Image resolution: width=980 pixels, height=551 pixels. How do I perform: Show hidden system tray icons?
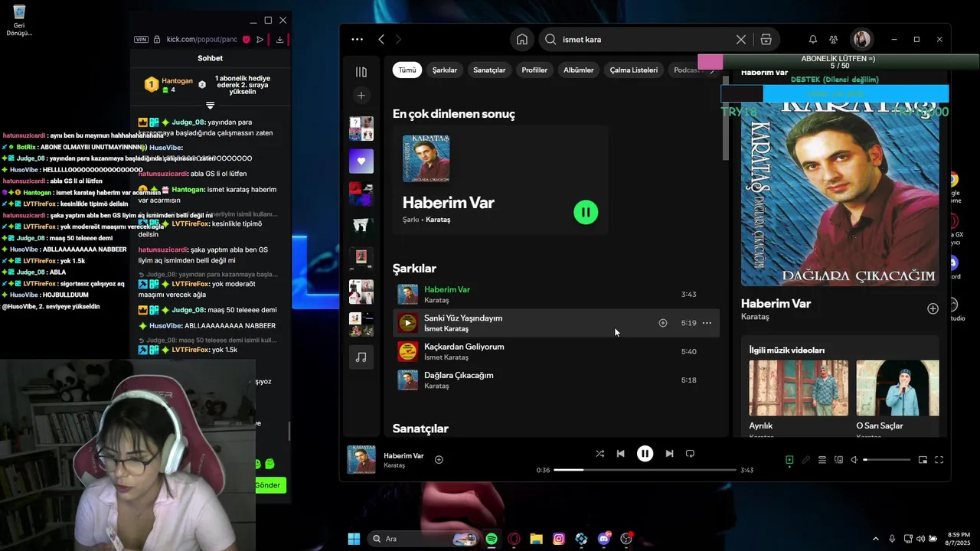click(x=875, y=539)
